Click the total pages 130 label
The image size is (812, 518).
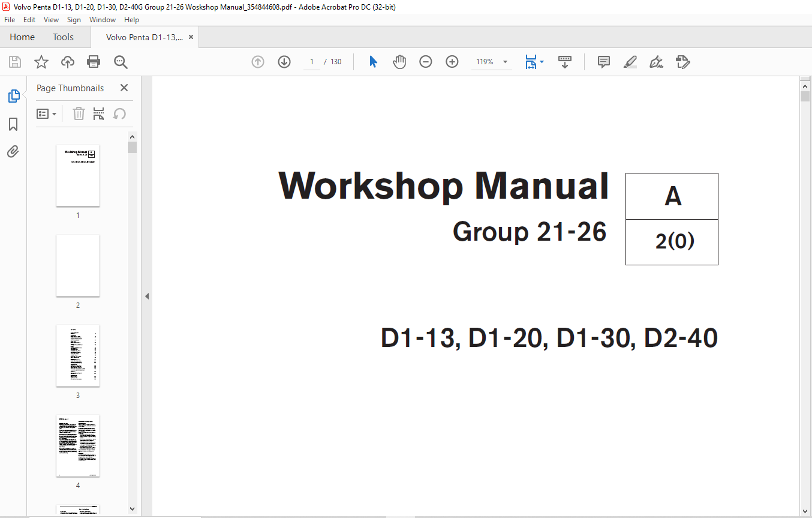click(x=336, y=62)
